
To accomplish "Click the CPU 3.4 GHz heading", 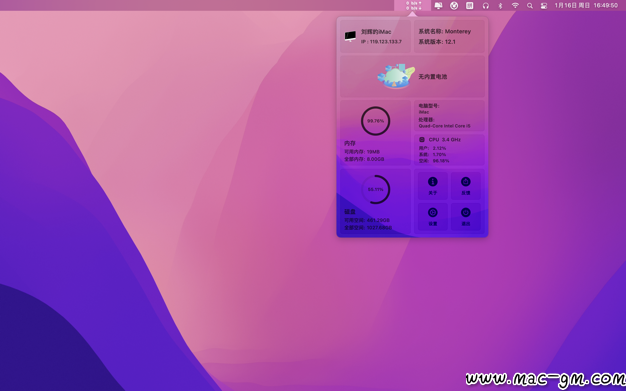I will 444,139.
